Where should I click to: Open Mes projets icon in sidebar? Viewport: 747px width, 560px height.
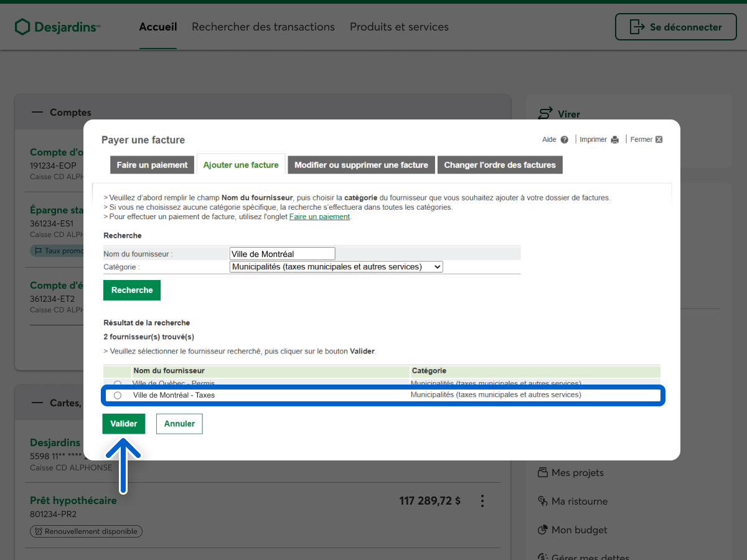click(x=543, y=472)
